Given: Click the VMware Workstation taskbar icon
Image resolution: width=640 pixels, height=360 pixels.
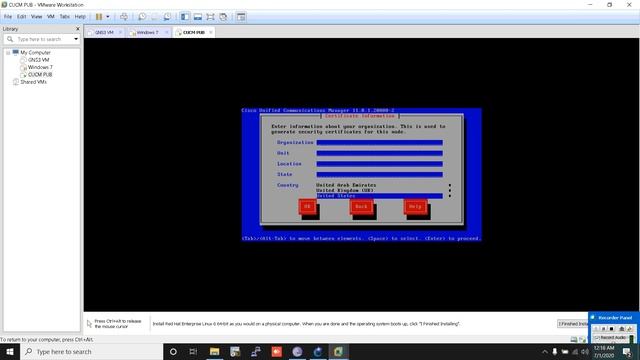Looking at the screenshot, I should pos(338,351).
